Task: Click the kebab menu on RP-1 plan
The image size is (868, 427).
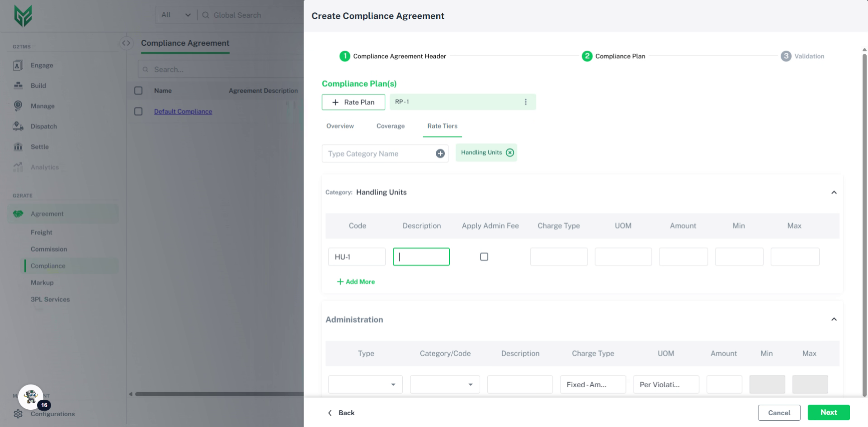Action: (525, 102)
